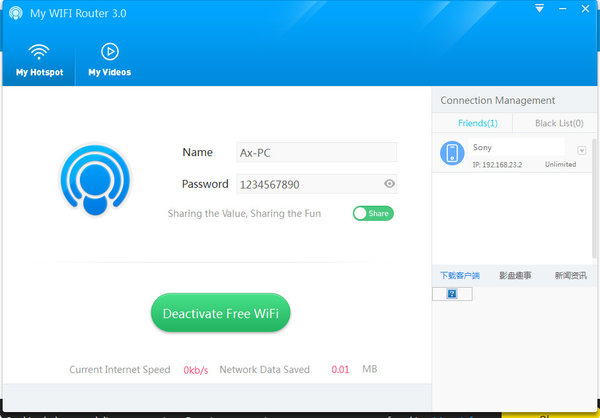The image size is (600, 418).
Task: Click the Network Data Saved label
Action: (264, 370)
